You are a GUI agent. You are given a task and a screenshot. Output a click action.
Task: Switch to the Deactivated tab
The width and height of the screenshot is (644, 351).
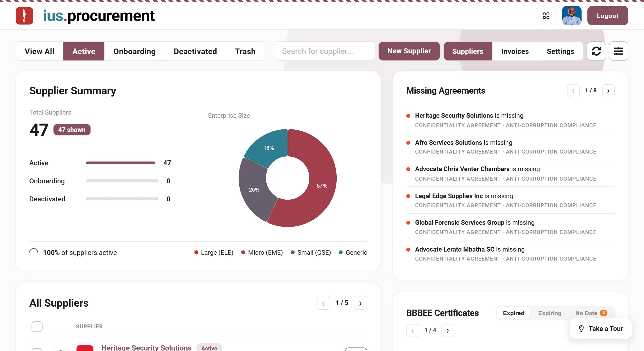(195, 51)
